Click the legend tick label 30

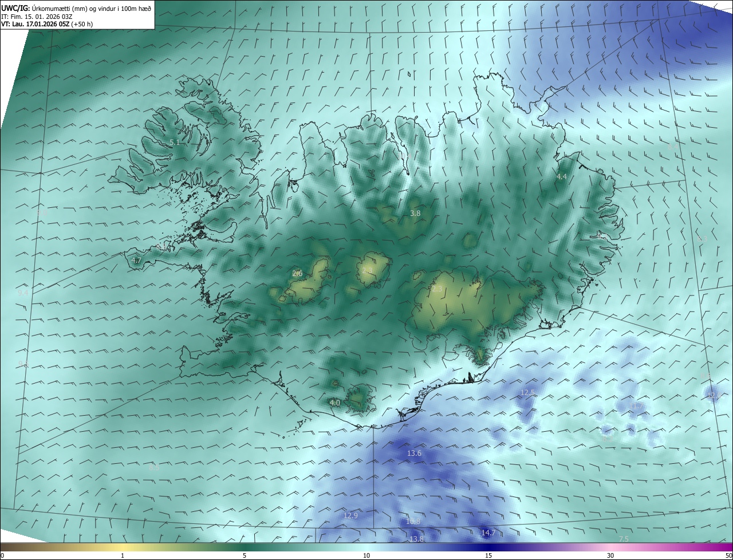coord(610,555)
